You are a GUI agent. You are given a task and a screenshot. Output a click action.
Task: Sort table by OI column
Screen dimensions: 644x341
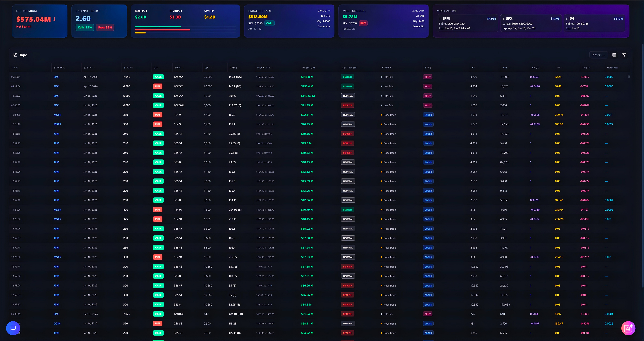click(473, 68)
